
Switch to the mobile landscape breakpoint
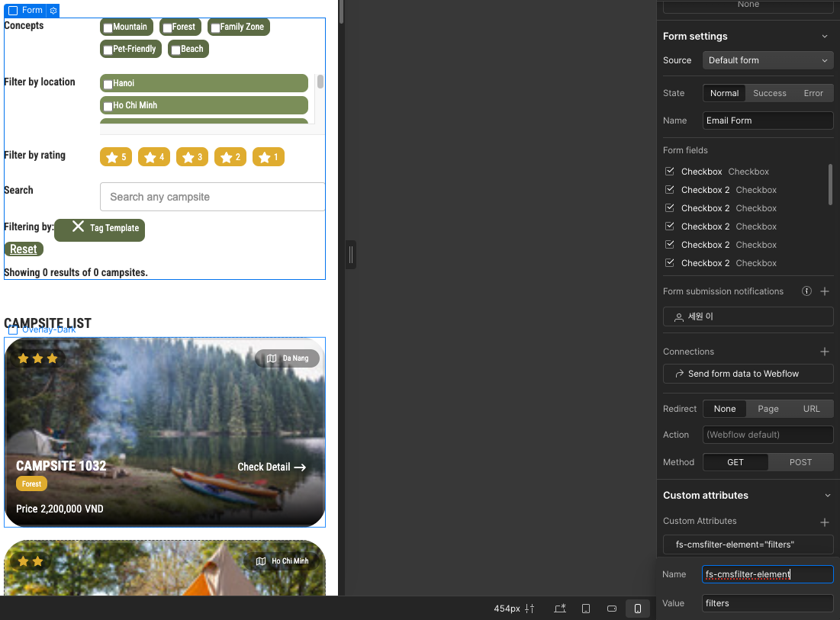click(612, 609)
